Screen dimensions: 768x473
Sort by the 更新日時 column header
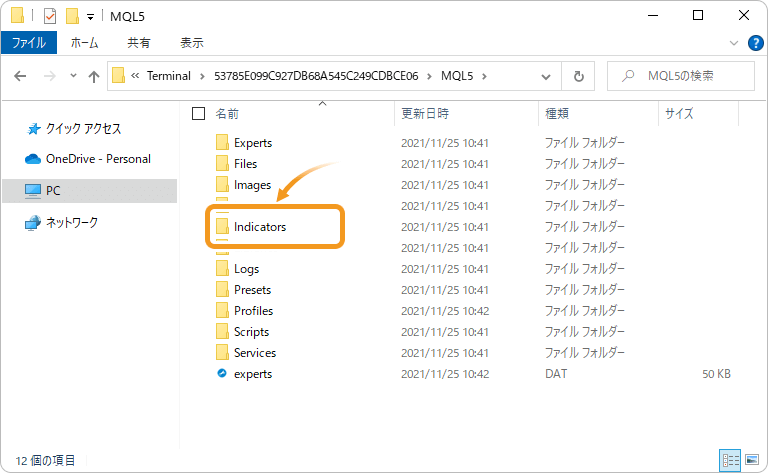coord(425,114)
